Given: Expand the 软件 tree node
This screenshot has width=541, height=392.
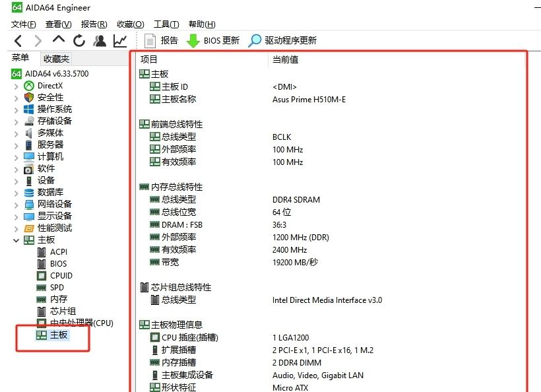Looking at the screenshot, I should [16, 169].
